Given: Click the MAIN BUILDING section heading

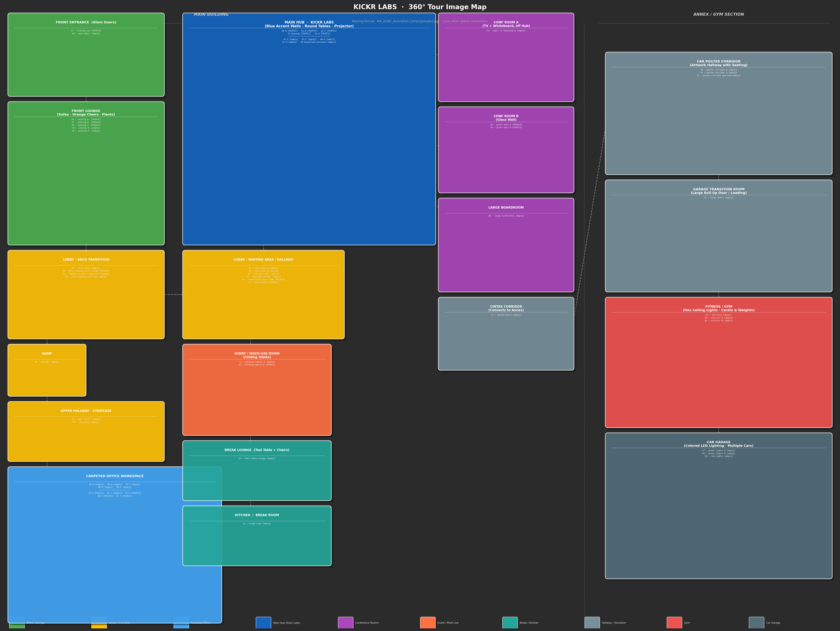Looking at the screenshot, I should click(x=211, y=14).
